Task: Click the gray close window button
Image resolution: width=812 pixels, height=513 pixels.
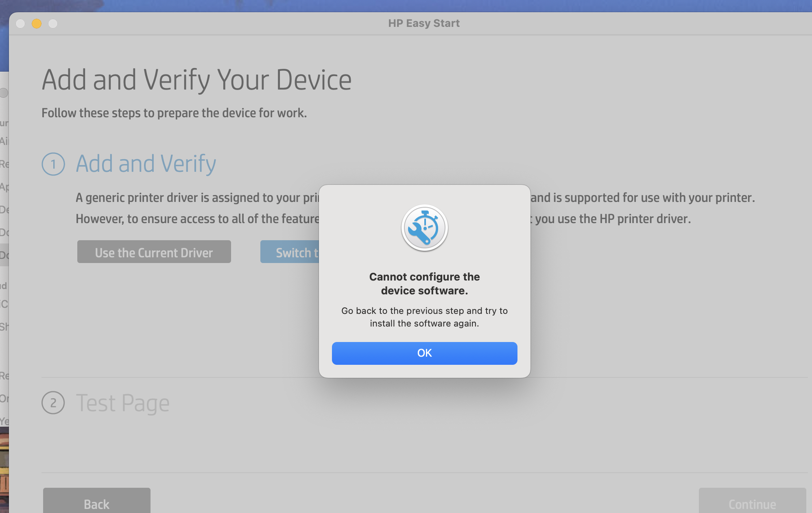Action: [x=20, y=24]
